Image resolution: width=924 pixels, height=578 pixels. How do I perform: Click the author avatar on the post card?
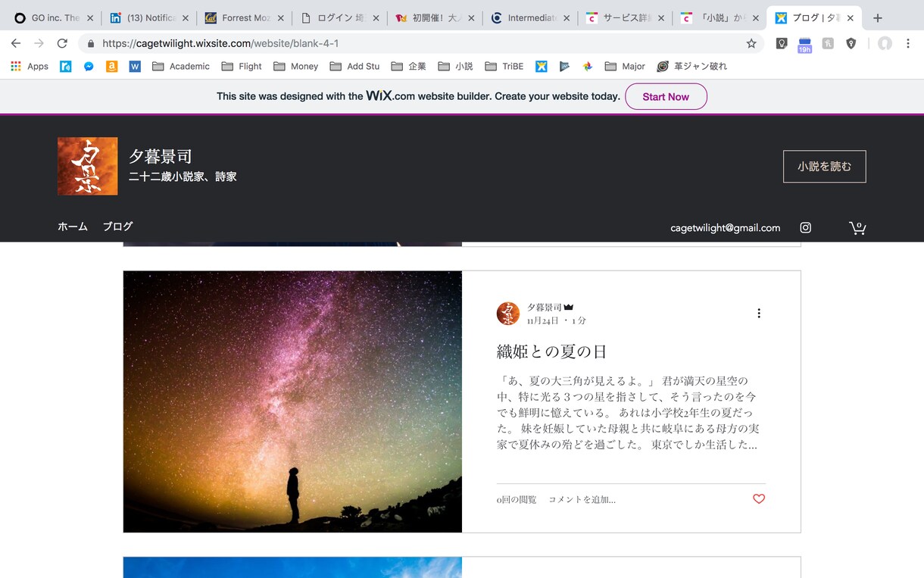pyautogui.click(x=508, y=313)
